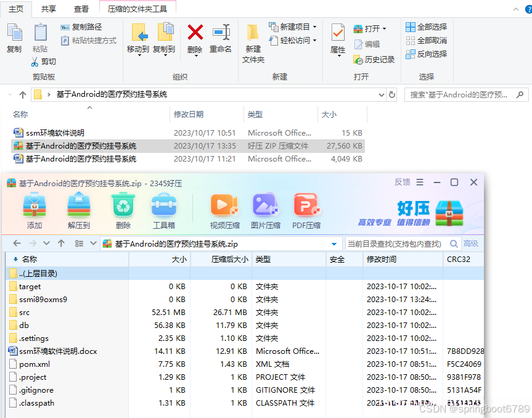Select the target folder in archive
This screenshot has width=532, height=418.
pos(245,287)
